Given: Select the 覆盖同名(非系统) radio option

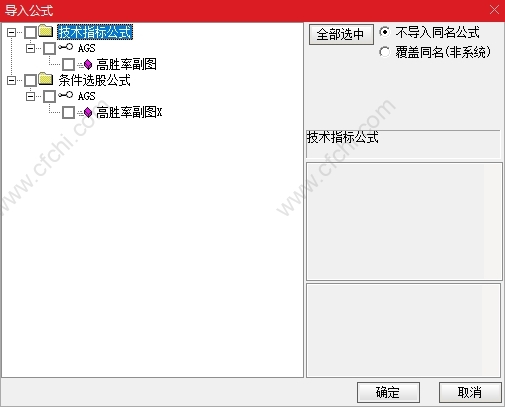Looking at the screenshot, I should 384,52.
